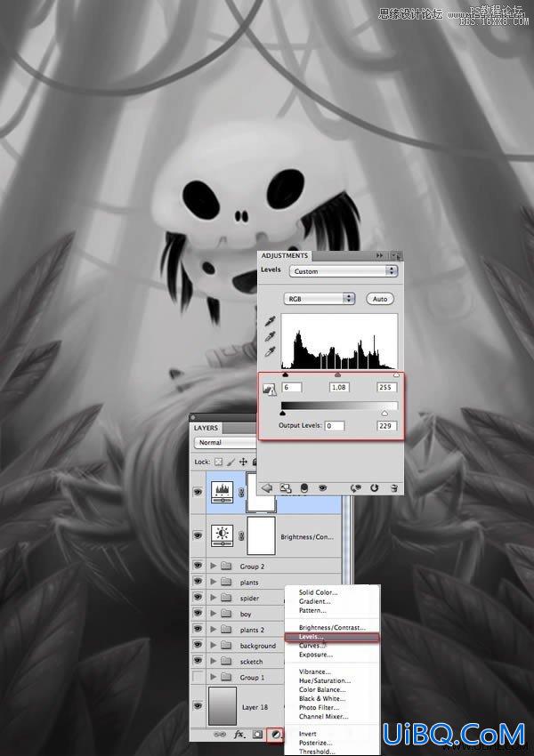Open the Adjustments panel options menu
This screenshot has width=534, height=756.
[x=396, y=255]
